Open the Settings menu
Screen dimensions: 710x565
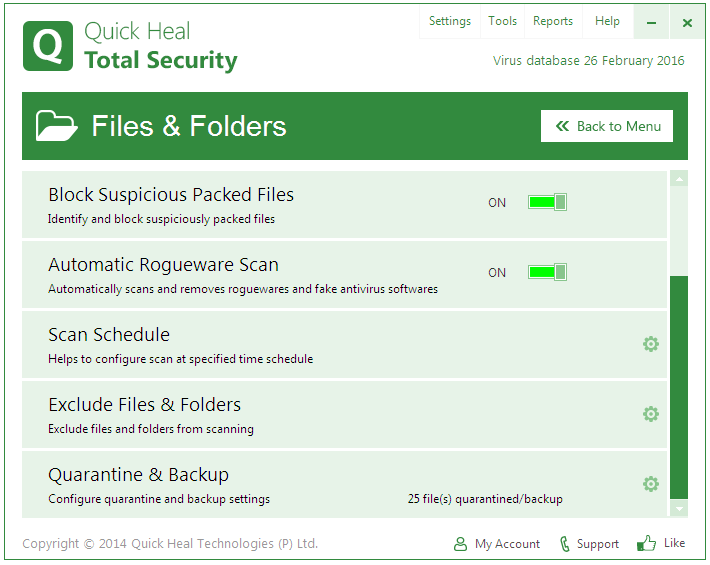point(450,21)
